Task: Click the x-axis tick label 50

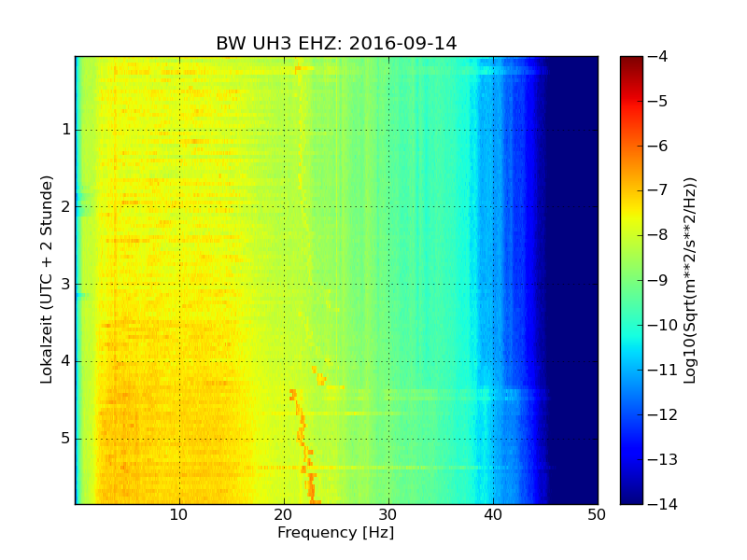Action: 597,515
